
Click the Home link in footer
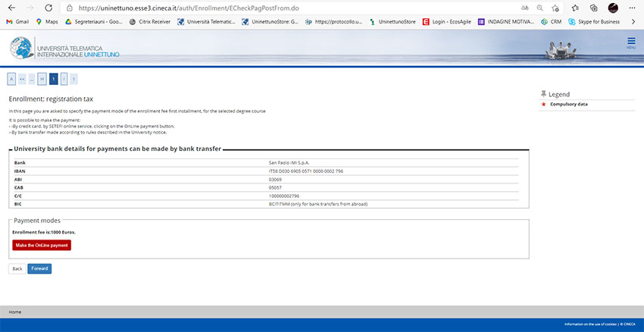[x=14, y=312]
